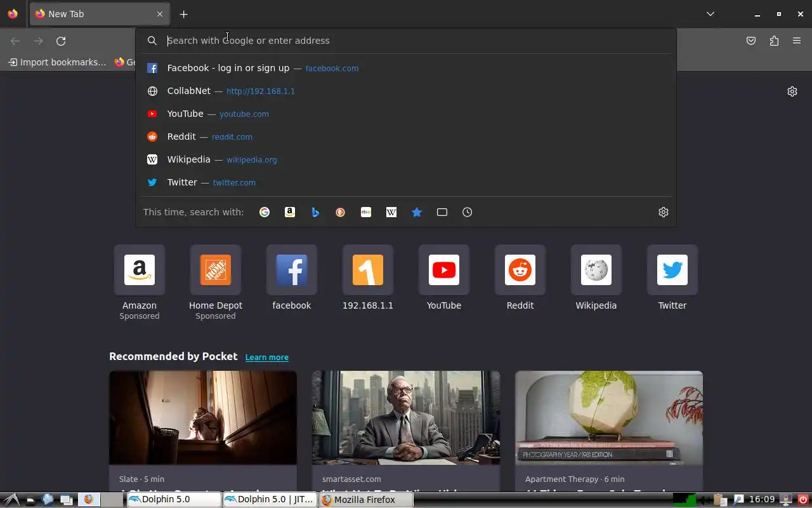Screen dimensions: 812x508
Task: Open new tab page customize gear
Action: coord(792,91)
